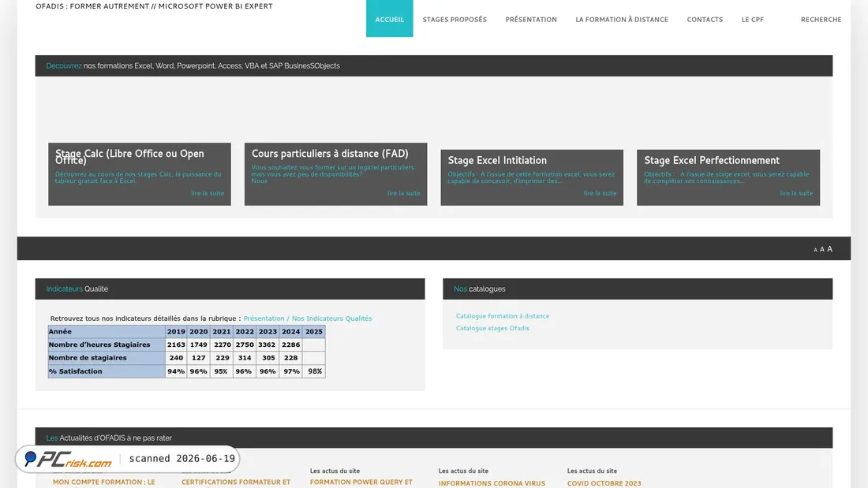This screenshot has width=868, height=488.
Task: Open LA FORMATION À DISTANCE menu
Action: pyautogui.click(x=622, y=20)
